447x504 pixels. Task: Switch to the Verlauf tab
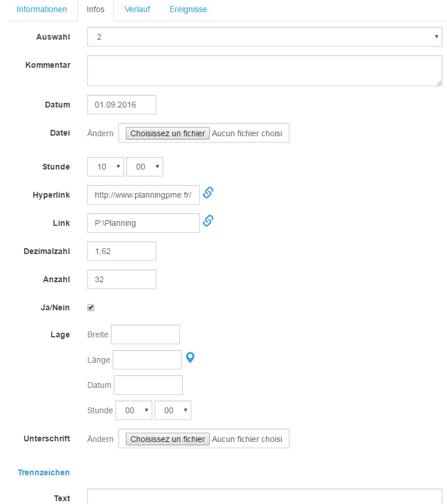pyautogui.click(x=137, y=10)
